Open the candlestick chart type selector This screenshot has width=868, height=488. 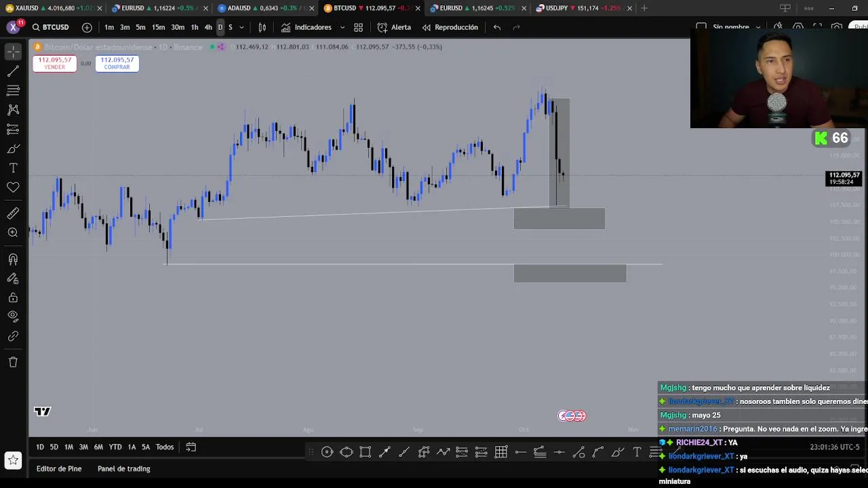(262, 27)
